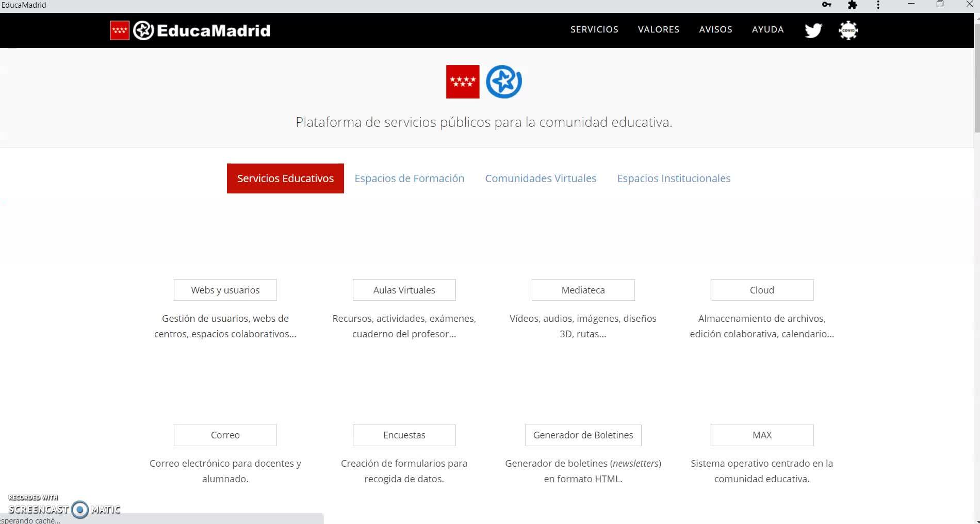Open the AYUDA menu item
The image size is (980, 524).
point(768,29)
